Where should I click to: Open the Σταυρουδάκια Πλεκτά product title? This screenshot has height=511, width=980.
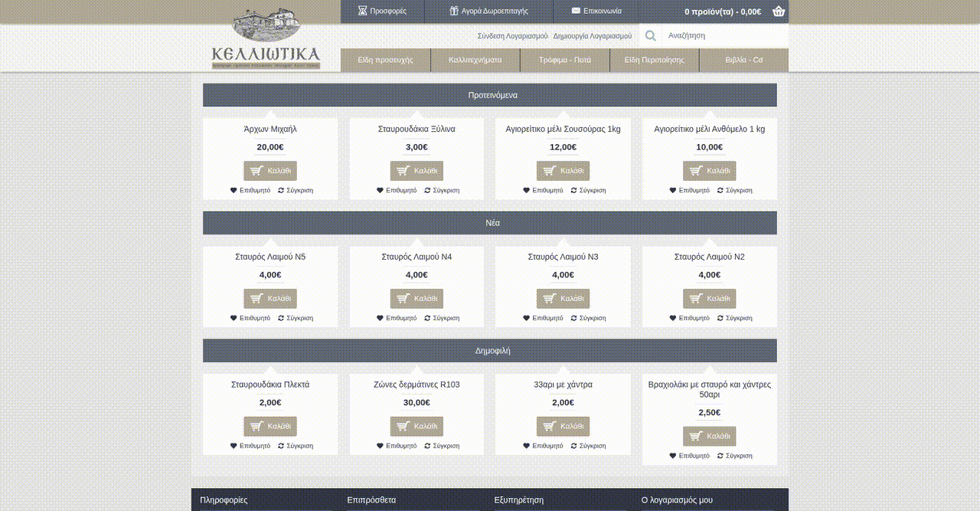tap(270, 385)
